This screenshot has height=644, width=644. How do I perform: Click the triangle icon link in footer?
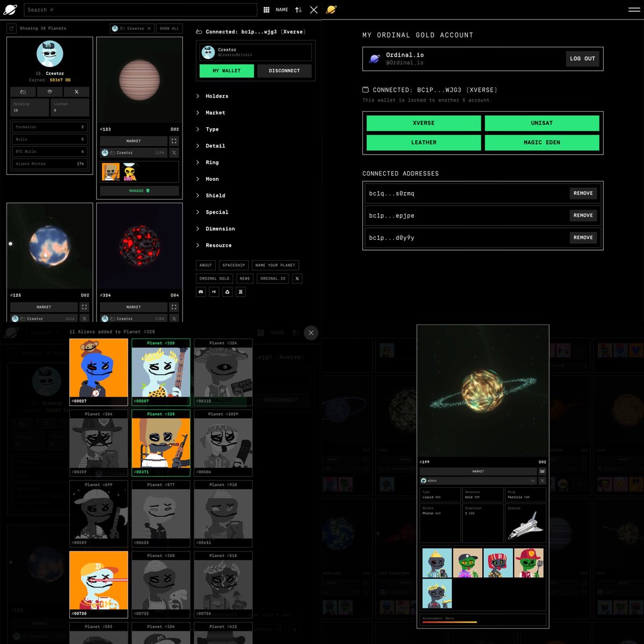point(228,292)
